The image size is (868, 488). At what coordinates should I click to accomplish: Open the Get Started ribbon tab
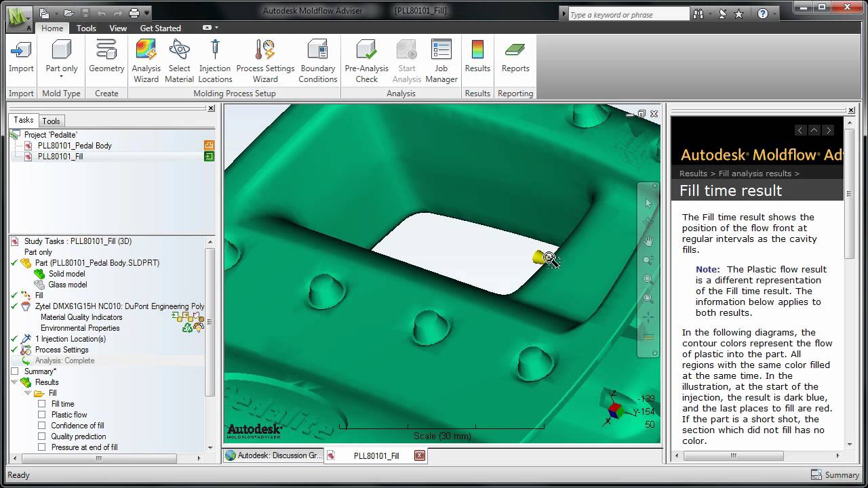(x=160, y=28)
